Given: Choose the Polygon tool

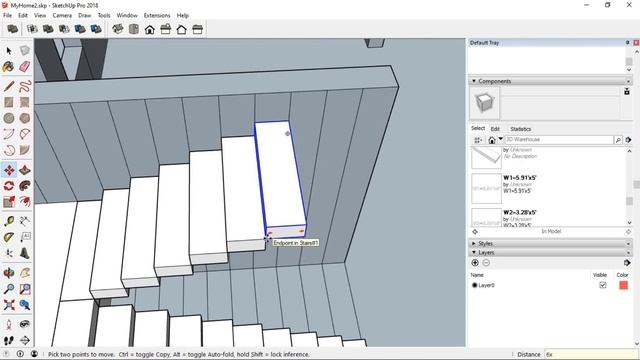Looking at the screenshot, I should tap(24, 118).
